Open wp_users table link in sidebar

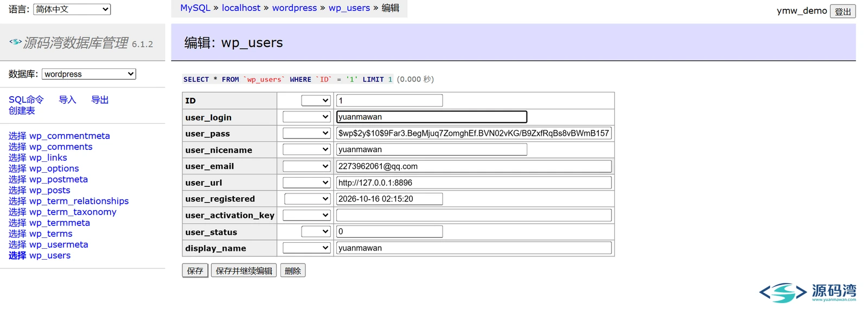point(50,255)
